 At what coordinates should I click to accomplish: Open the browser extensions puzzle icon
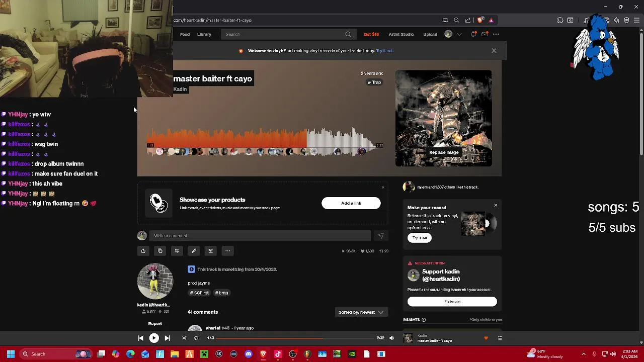pyautogui.click(x=560, y=20)
